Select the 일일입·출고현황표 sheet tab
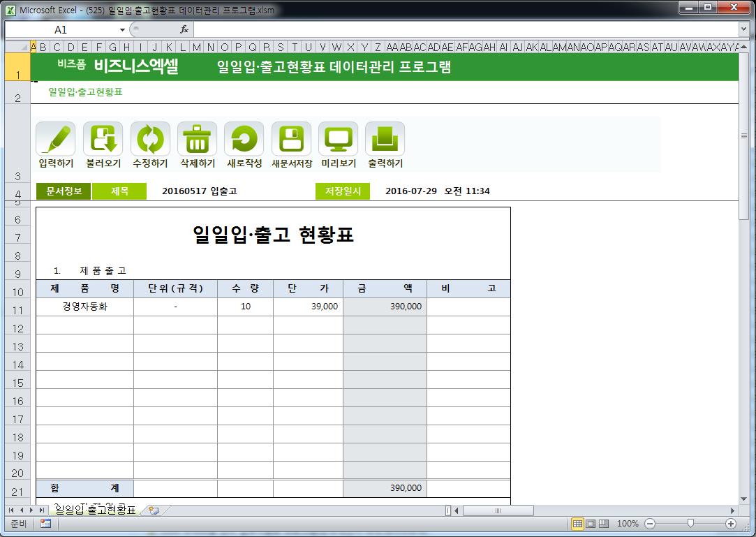Screen dimensions: 756x537 tap(96, 510)
